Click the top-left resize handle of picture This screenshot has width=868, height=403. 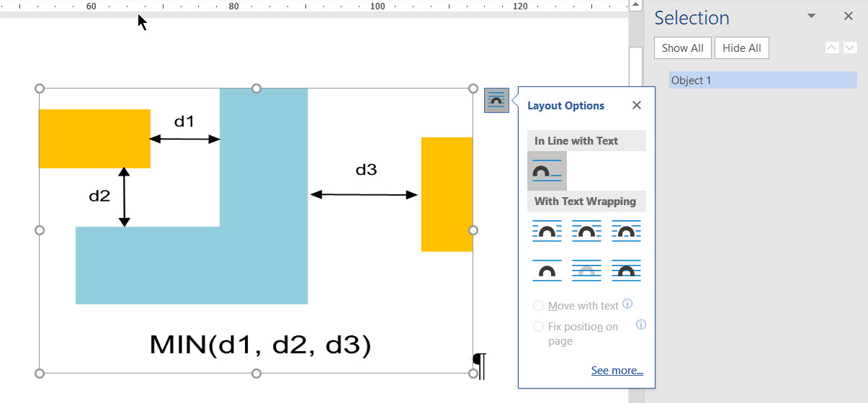click(40, 89)
